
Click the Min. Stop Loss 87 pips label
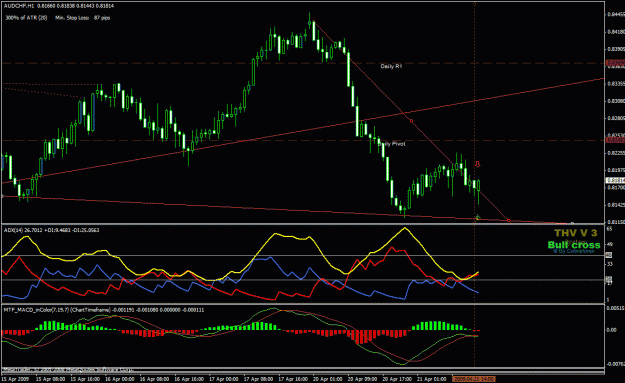click(83, 18)
